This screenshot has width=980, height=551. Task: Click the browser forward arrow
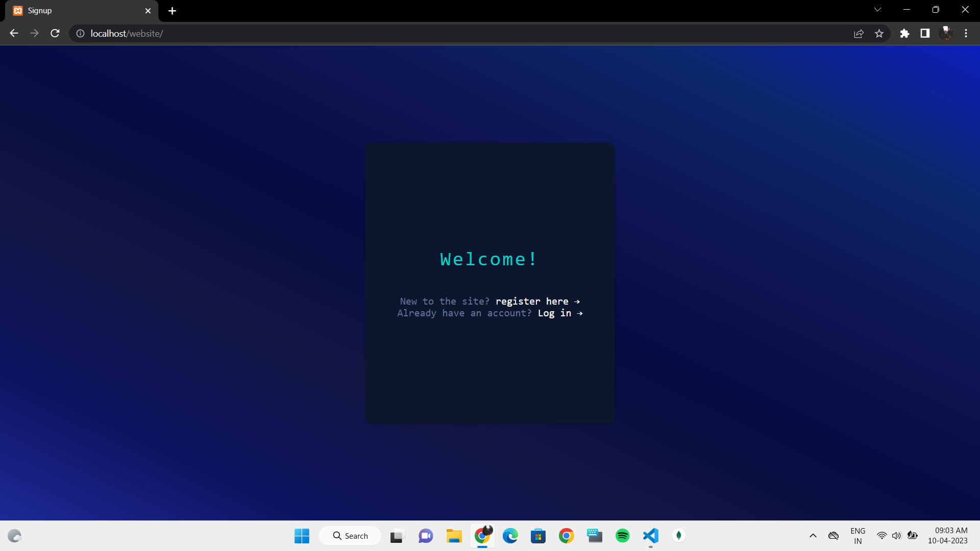click(34, 33)
